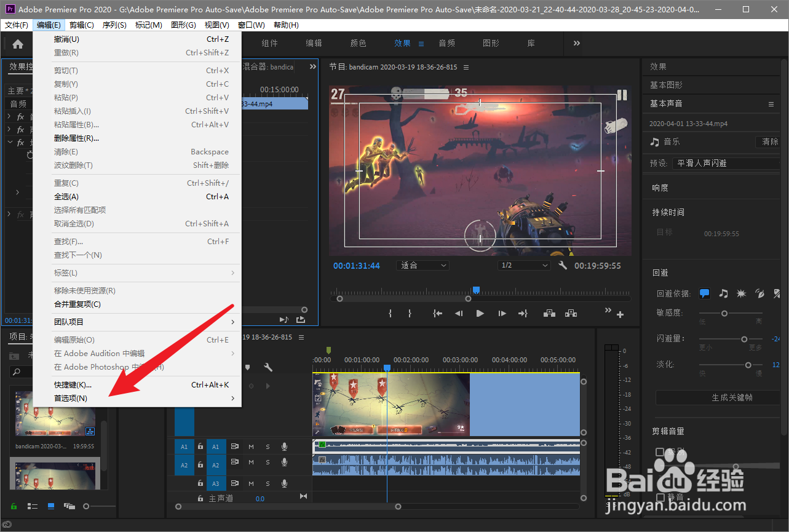Adjust the 闪避量 duck amount slider handle
The image size is (789, 532).
(x=744, y=339)
